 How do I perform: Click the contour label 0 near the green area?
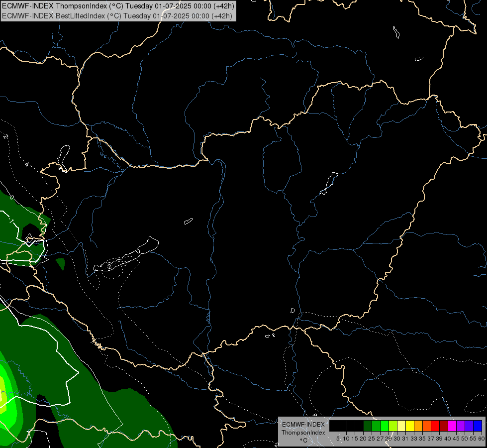click(x=12, y=198)
